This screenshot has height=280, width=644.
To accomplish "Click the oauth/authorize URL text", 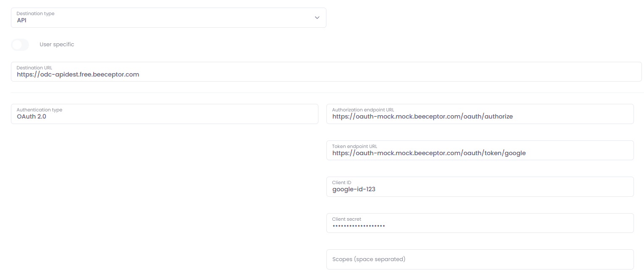I will click(422, 116).
